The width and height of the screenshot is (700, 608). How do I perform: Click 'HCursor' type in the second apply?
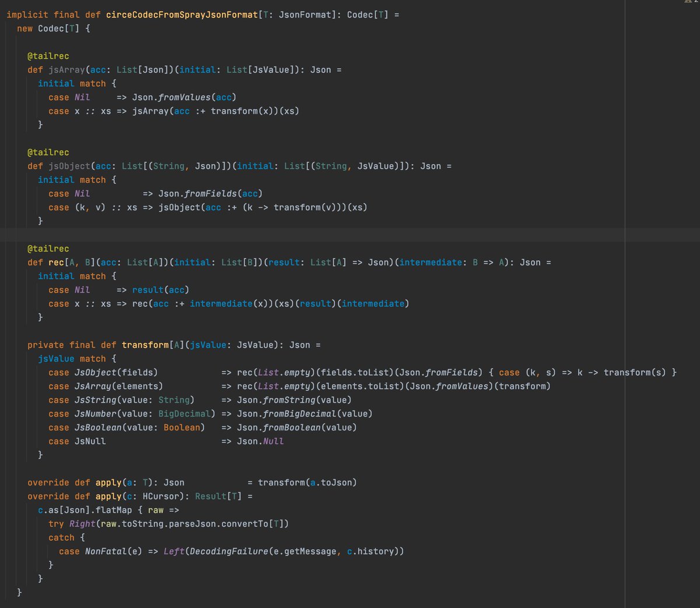[x=161, y=496]
